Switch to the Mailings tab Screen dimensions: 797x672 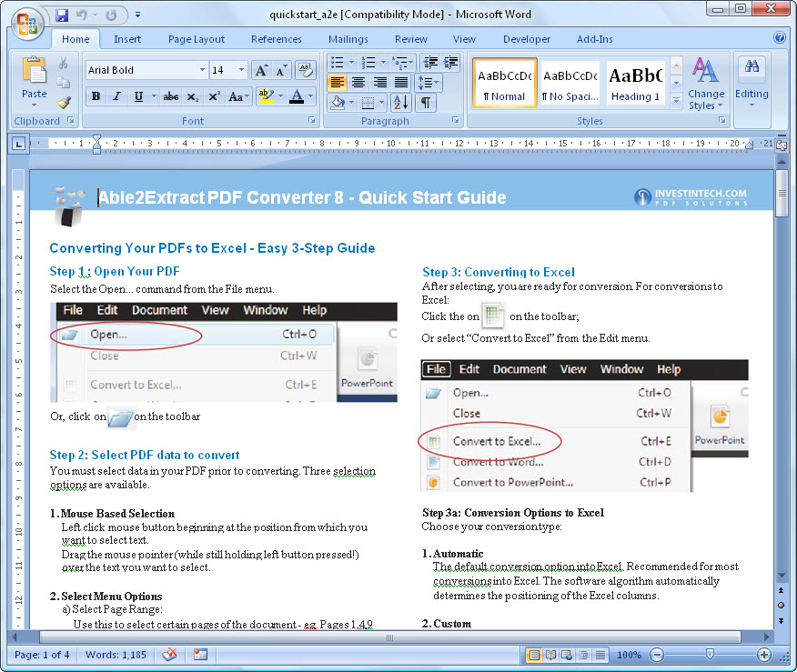[x=348, y=39]
